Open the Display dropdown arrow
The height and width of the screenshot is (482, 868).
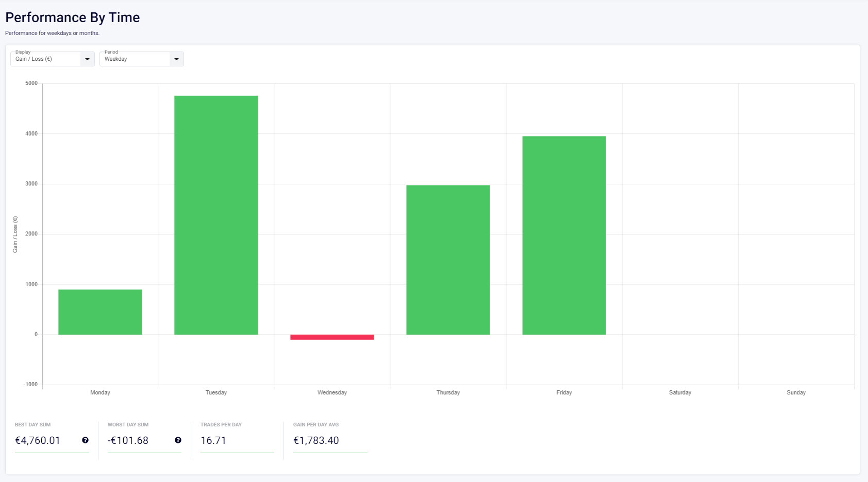87,59
